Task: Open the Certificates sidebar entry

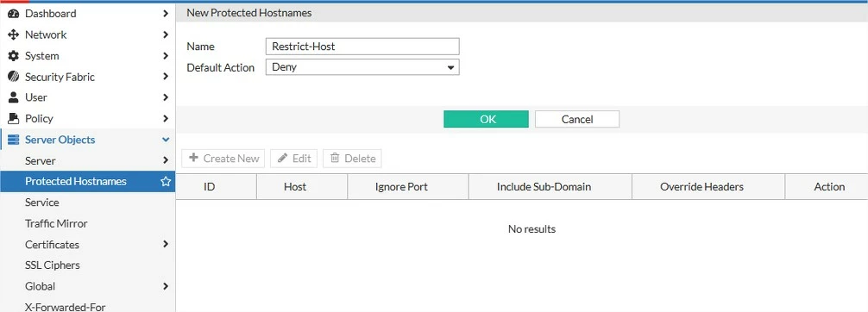Action: coord(87,244)
